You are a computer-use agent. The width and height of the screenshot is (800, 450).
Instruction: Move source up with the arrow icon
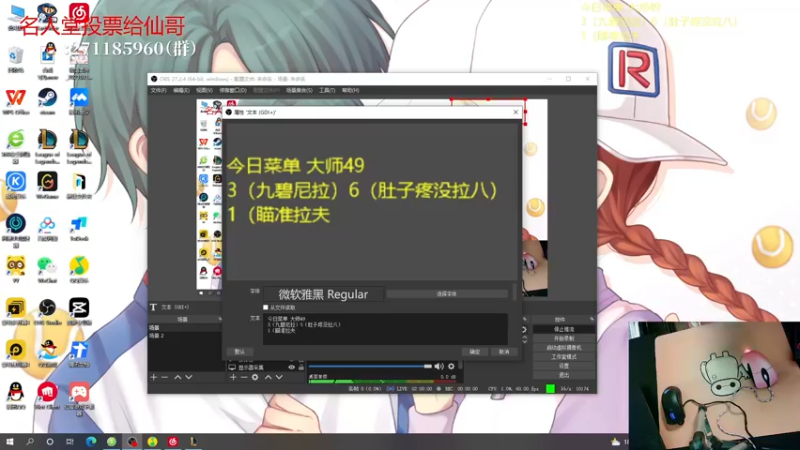(268, 377)
